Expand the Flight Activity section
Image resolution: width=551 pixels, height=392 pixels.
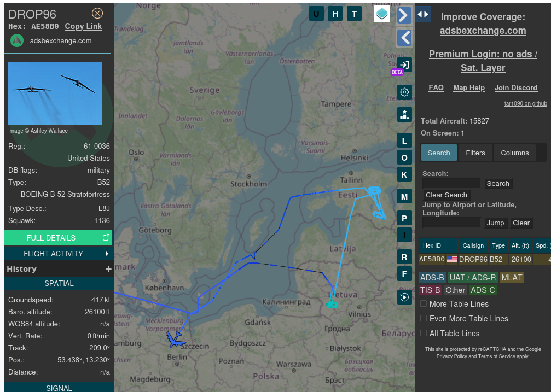(x=59, y=254)
